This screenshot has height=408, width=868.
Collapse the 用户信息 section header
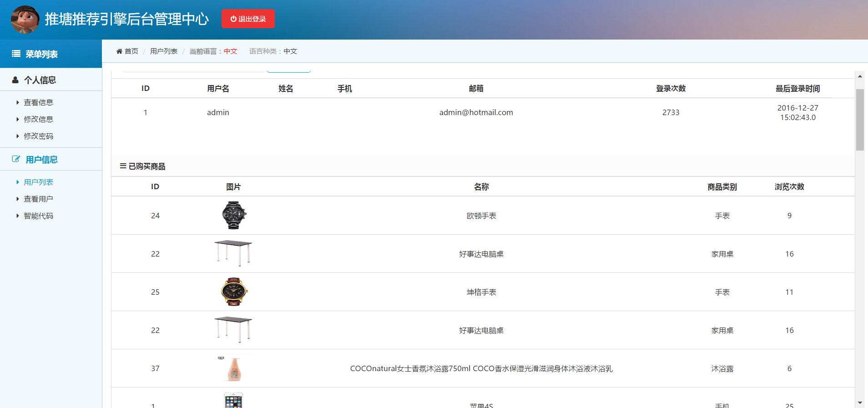click(51, 159)
